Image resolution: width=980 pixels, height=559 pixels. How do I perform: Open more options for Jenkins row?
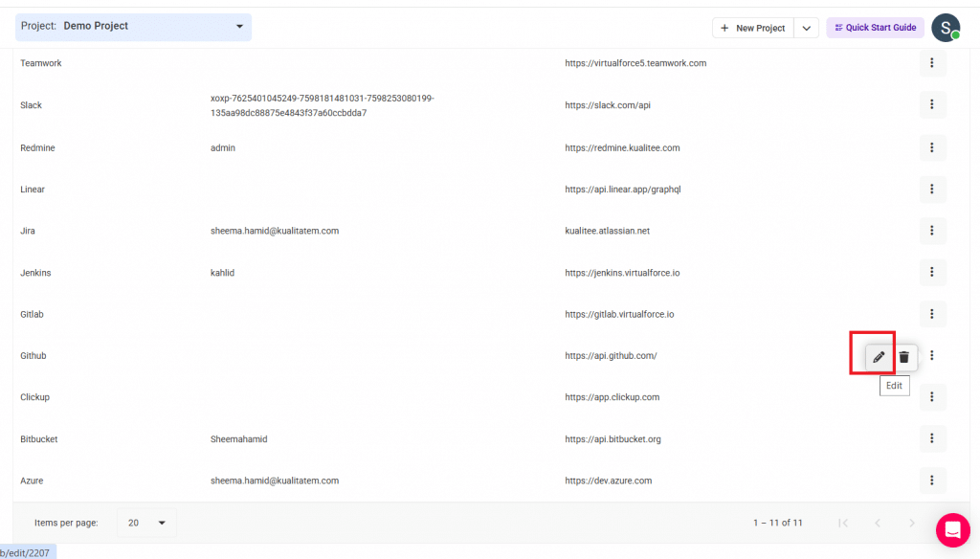click(x=932, y=273)
